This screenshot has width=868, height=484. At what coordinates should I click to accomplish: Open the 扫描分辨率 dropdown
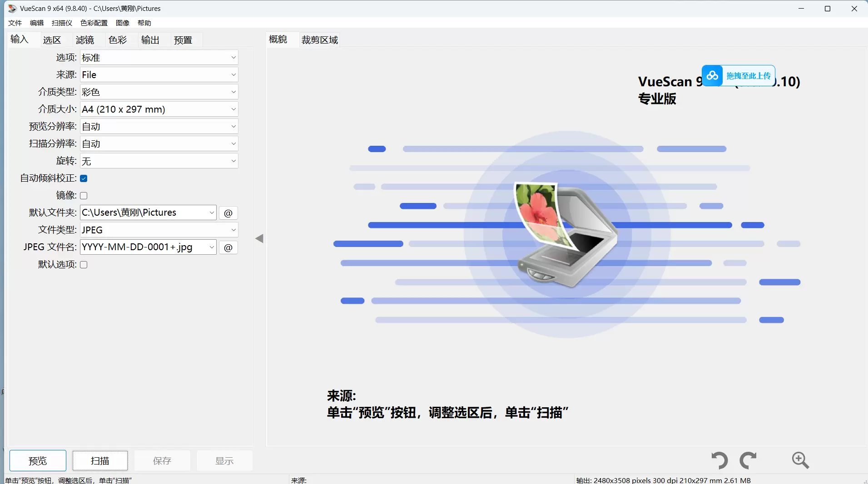(x=159, y=144)
